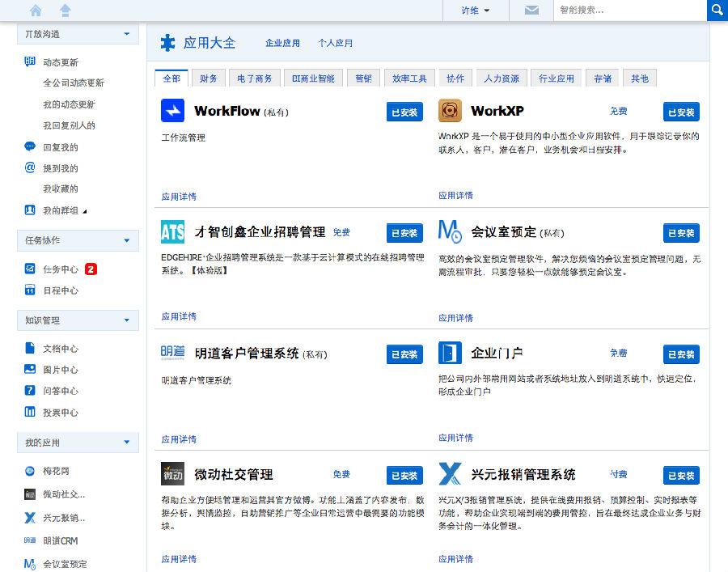Open 文档中心 in the sidebar
Image resolution: width=728 pixels, height=572 pixels.
coord(61,349)
